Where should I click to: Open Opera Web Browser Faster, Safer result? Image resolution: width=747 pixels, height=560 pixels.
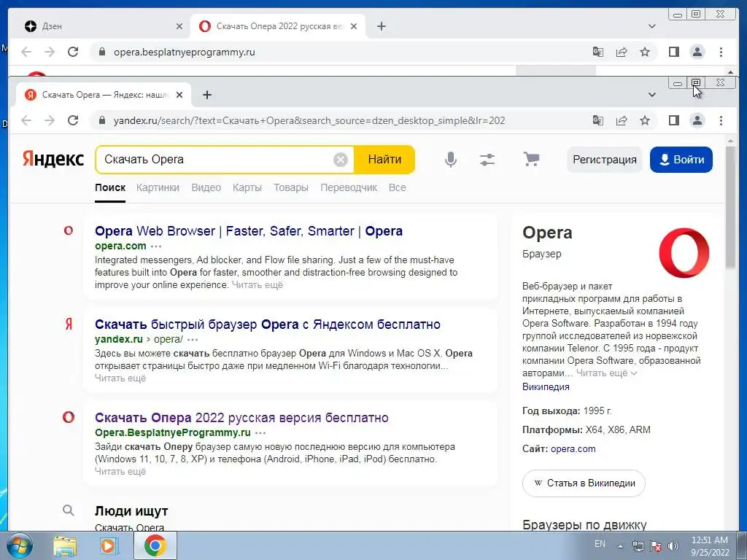pos(249,231)
